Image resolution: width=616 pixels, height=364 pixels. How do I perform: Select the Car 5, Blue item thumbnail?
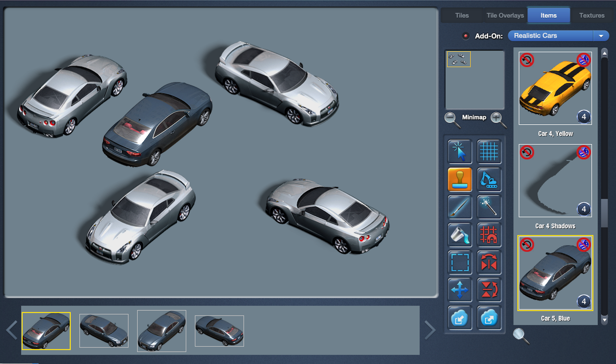coord(555,273)
